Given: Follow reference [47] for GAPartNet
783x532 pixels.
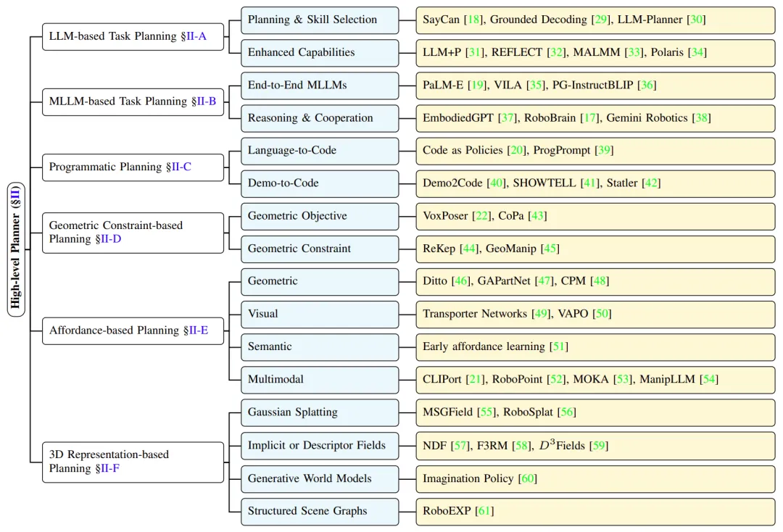Looking at the screenshot, I should (544, 281).
